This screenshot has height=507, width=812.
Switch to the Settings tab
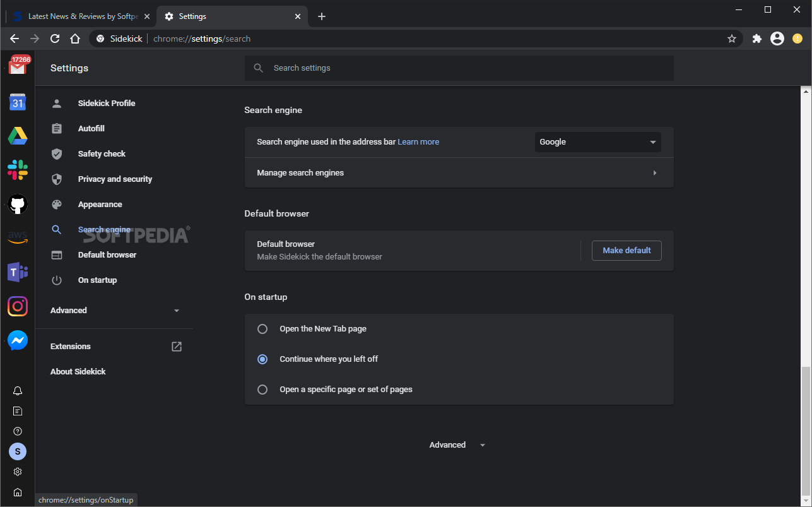(232, 16)
